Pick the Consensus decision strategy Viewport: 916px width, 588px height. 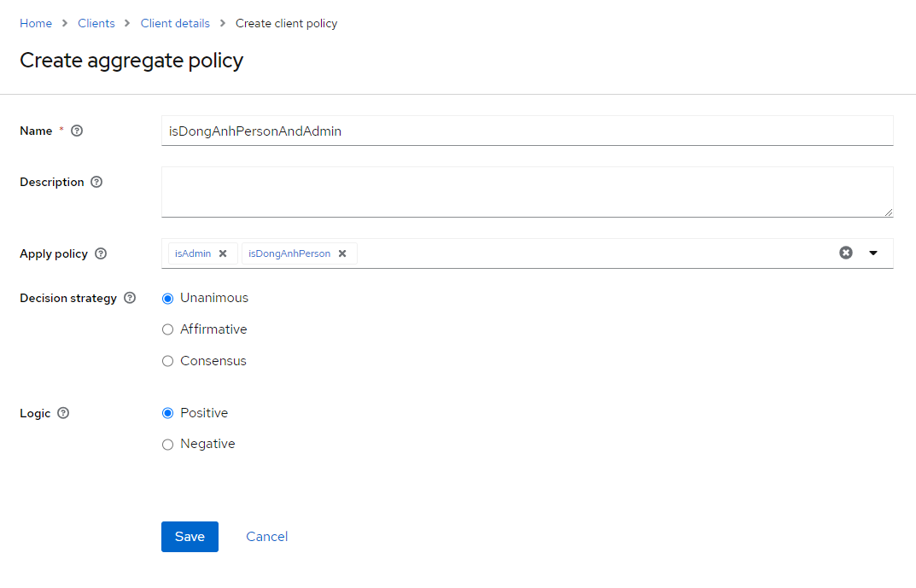pyautogui.click(x=168, y=361)
